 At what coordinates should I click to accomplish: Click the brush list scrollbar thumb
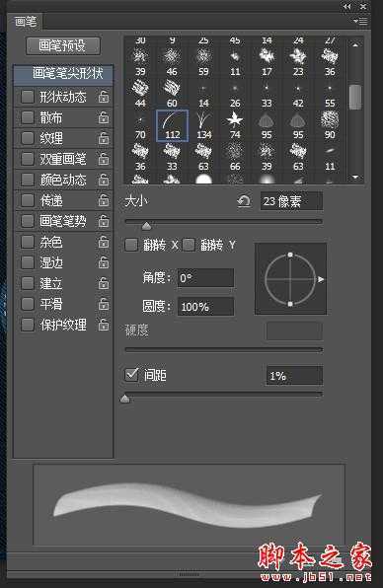pos(355,97)
